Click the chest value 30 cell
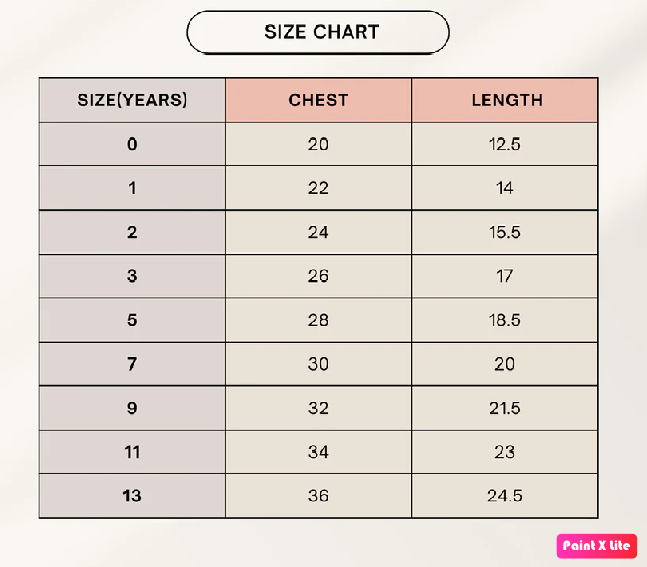 click(318, 364)
